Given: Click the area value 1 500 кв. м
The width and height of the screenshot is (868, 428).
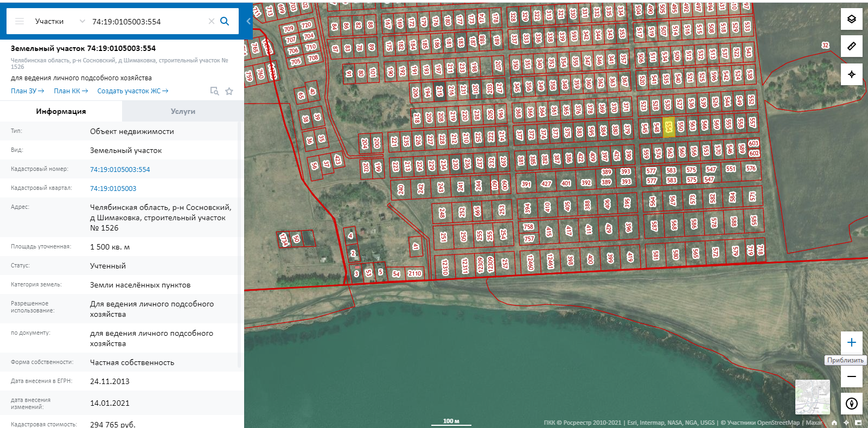Looking at the screenshot, I should (110, 247).
